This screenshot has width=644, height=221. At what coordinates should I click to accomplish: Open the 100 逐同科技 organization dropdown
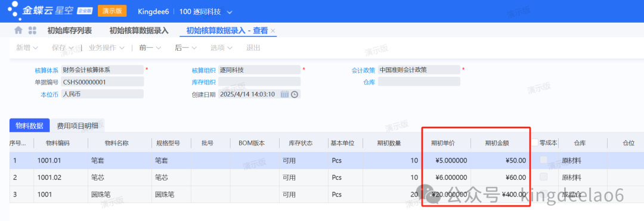point(205,12)
